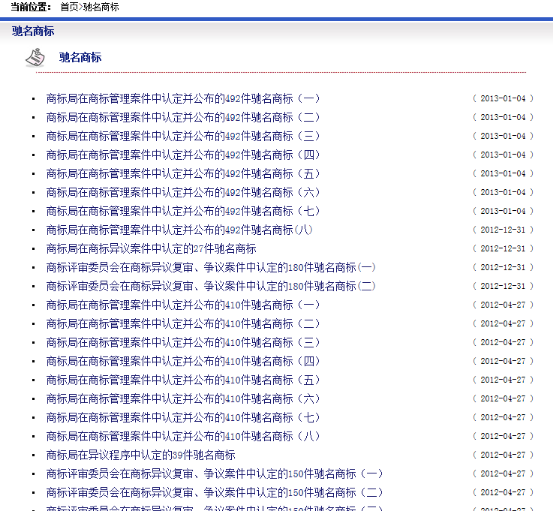Click the large blue 驰名商标 section heading

click(x=80, y=57)
